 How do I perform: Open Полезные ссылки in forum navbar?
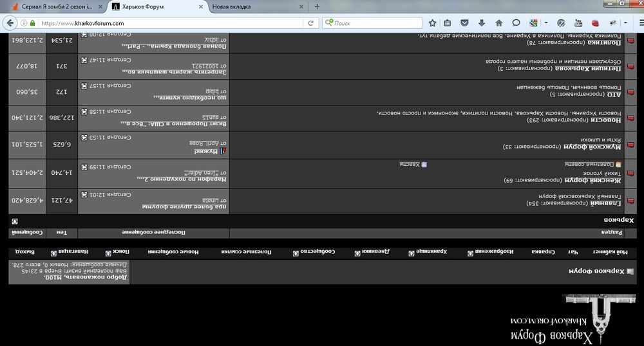246,251
